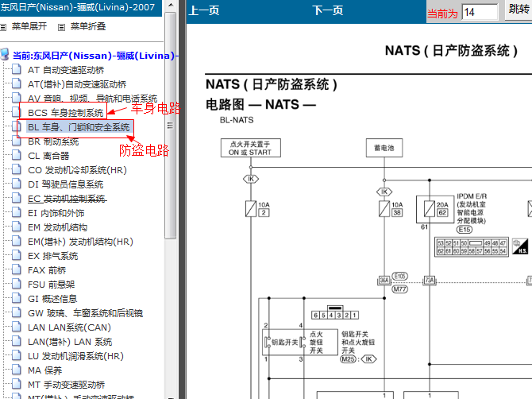Click the FAX 前桥 tree entry
This screenshot has height=399, width=532.
click(x=47, y=270)
